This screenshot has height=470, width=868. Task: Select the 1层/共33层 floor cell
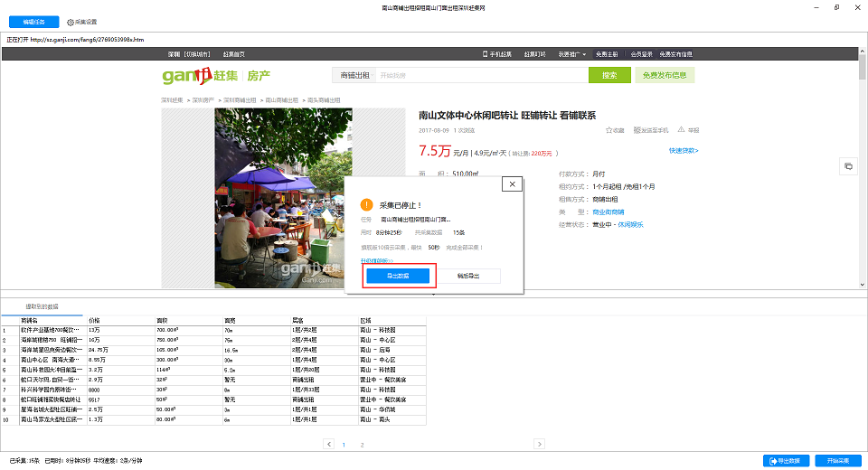click(x=324, y=390)
